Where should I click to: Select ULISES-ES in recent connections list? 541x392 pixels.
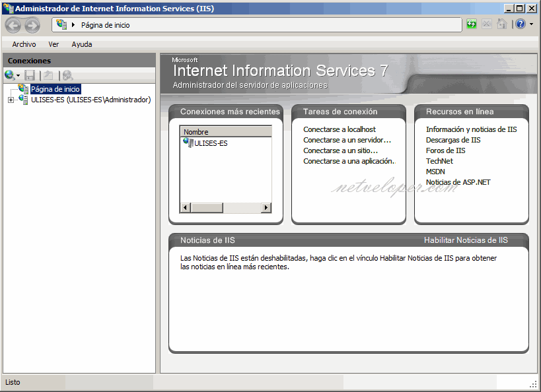tap(211, 143)
